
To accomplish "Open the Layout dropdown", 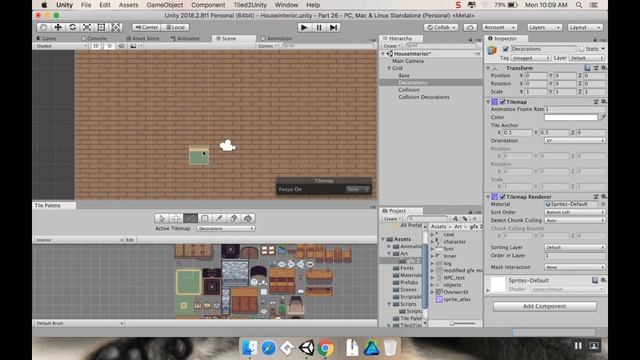I will point(585,27).
